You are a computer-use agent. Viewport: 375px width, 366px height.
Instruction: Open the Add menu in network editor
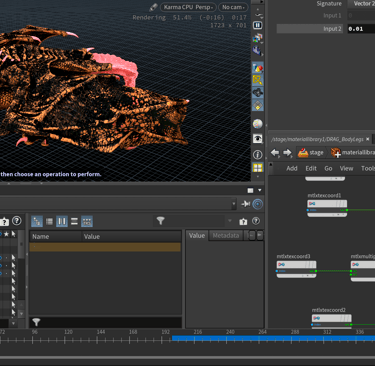pos(292,168)
